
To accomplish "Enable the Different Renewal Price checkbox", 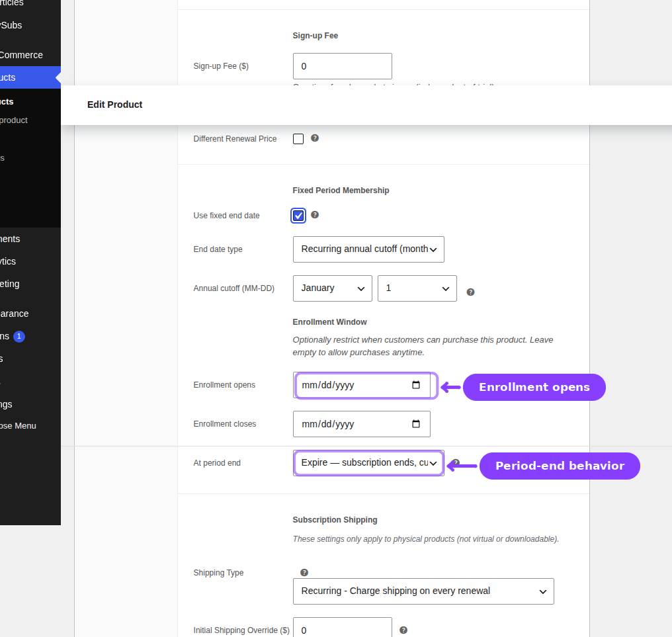I will 298,139.
